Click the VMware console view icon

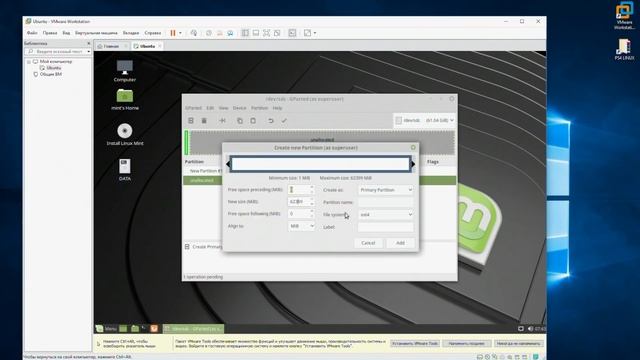[x=292, y=33]
